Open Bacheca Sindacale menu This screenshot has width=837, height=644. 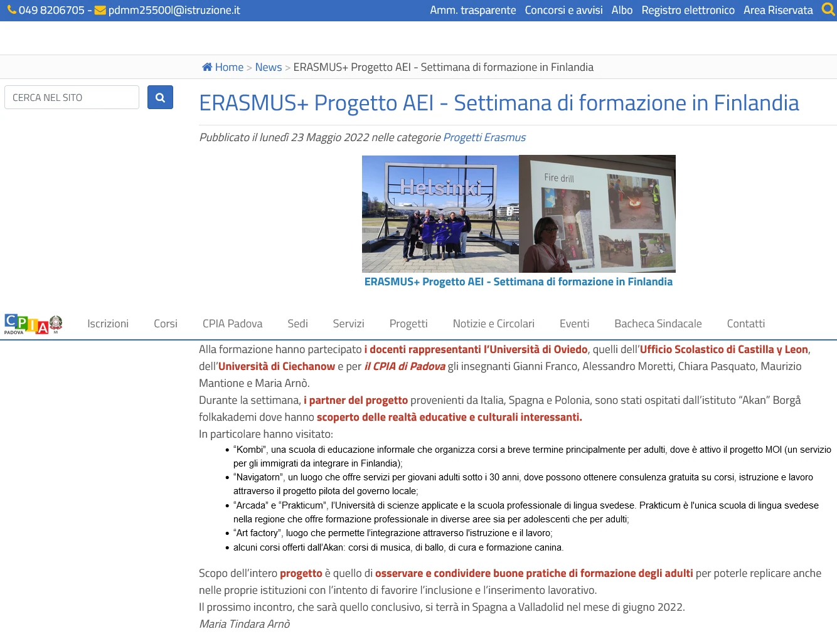click(x=658, y=324)
